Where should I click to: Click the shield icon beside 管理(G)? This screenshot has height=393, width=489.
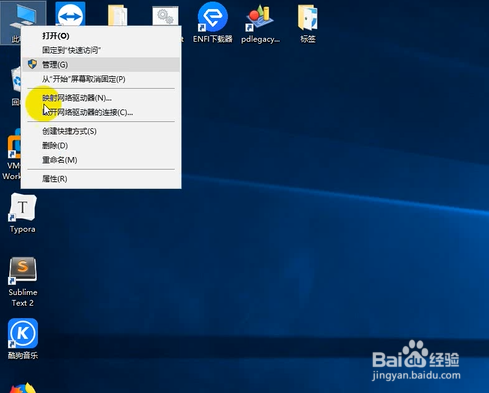coord(32,64)
